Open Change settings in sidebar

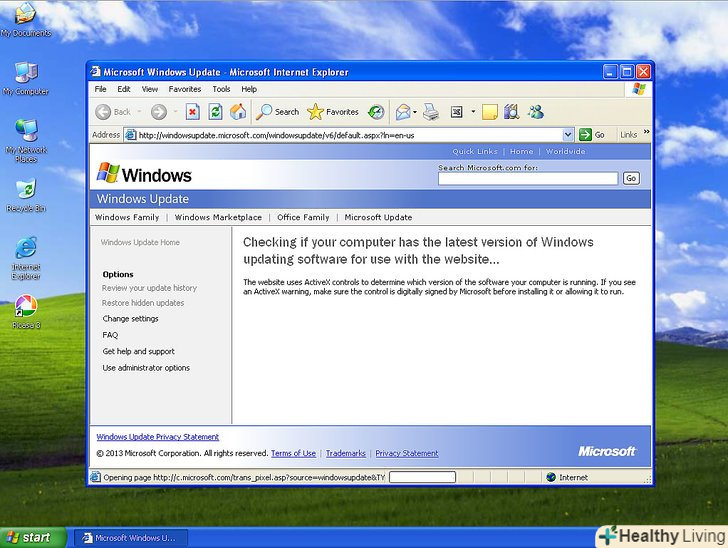[x=130, y=319]
